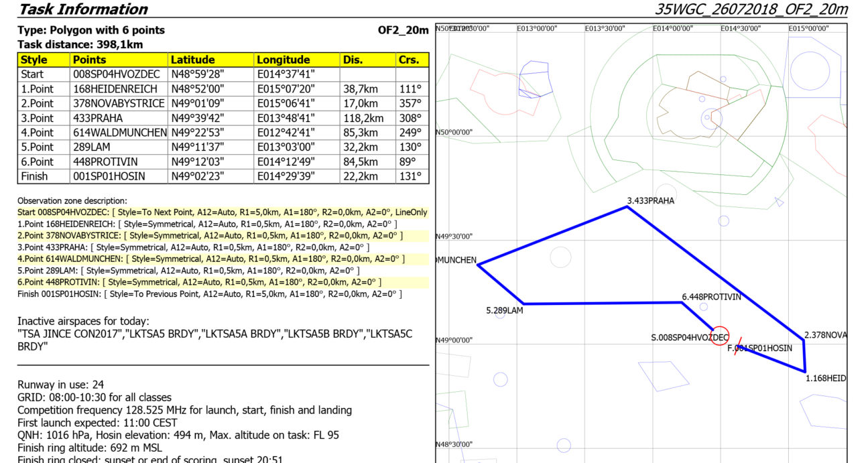The image size is (868, 463).
Task: Select the 6.448PROTIVIN waypoint label on map
Action: point(711,297)
